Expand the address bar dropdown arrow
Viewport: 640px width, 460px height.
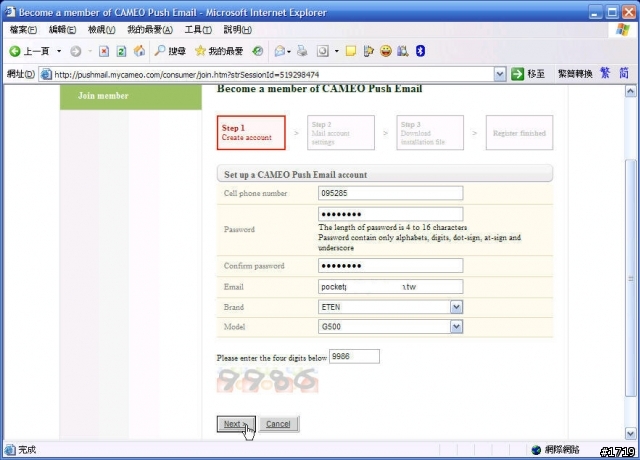point(500,74)
